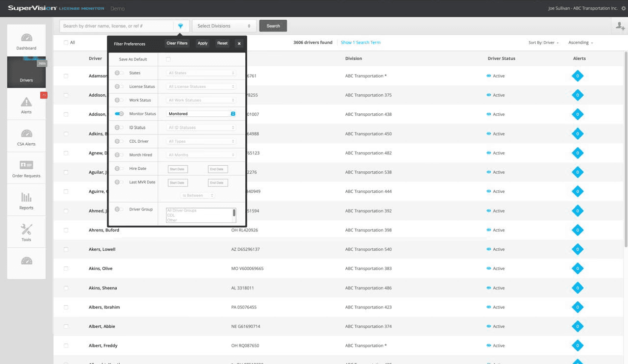Image resolution: width=628 pixels, height=364 pixels.
Task: Sort by the Division column header
Action: click(353, 58)
